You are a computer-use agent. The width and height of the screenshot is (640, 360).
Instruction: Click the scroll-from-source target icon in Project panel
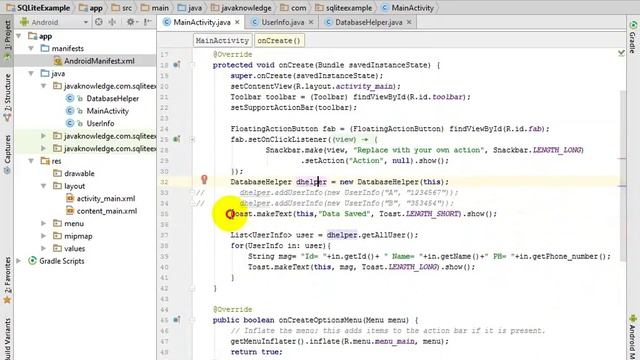[x=99, y=22]
